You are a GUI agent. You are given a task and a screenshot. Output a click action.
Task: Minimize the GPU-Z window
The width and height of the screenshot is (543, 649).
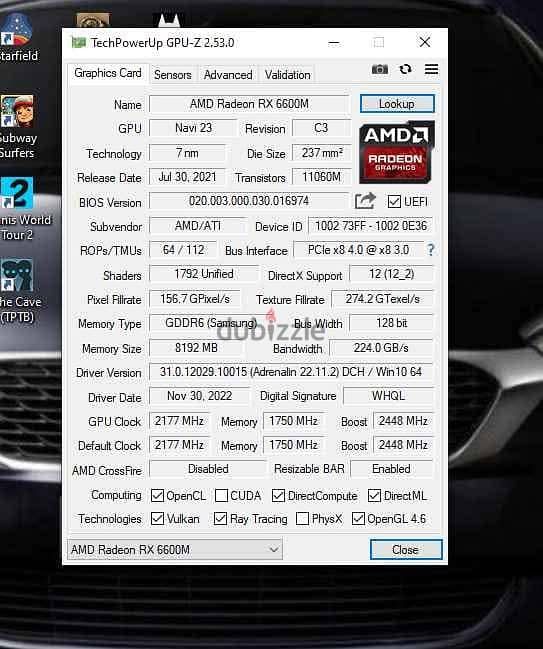[334, 42]
